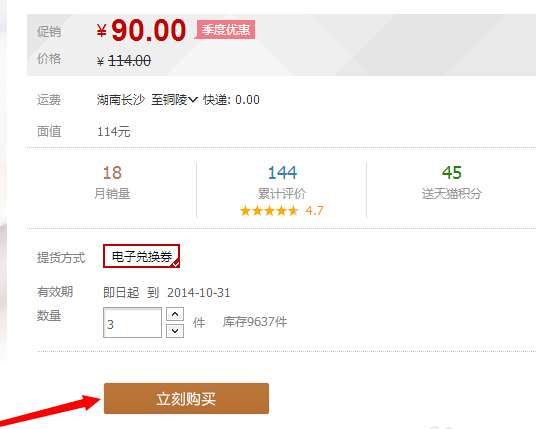This screenshot has height=429, width=536.
Task: Click the 4.7 rating score
Action: tap(314, 211)
